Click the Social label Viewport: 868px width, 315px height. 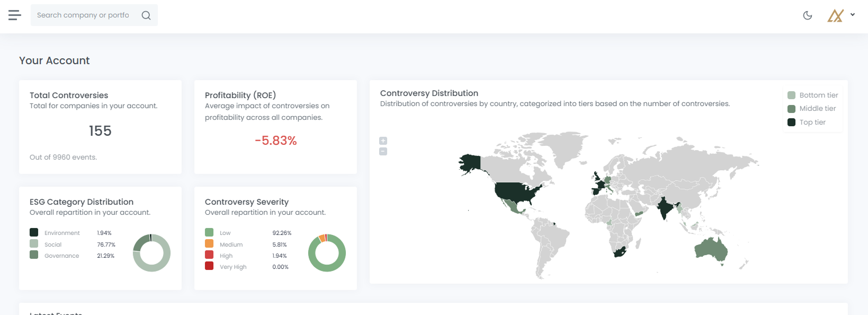pyautogui.click(x=53, y=244)
